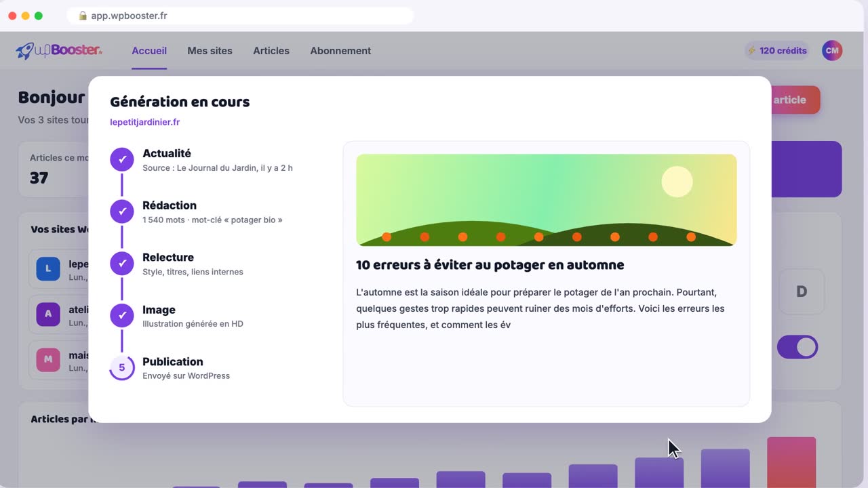868x488 pixels.
Task: Click the D card behind the modal
Action: click(x=802, y=291)
